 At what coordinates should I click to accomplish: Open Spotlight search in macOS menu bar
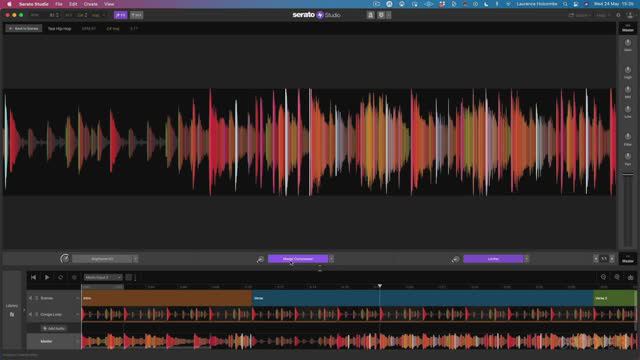[565, 4]
